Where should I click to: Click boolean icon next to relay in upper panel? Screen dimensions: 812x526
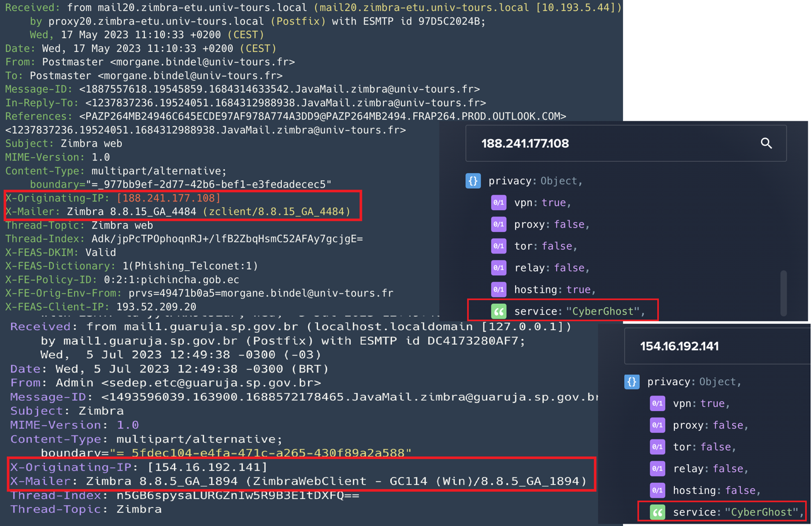[x=498, y=268]
